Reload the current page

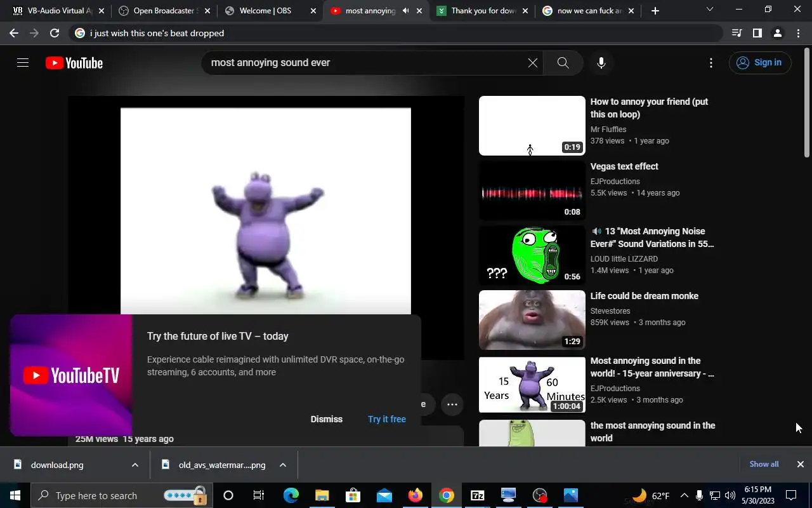[55, 33]
